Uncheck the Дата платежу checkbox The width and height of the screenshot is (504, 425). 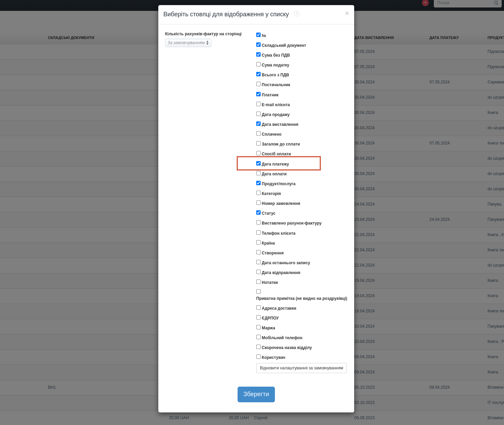(259, 163)
